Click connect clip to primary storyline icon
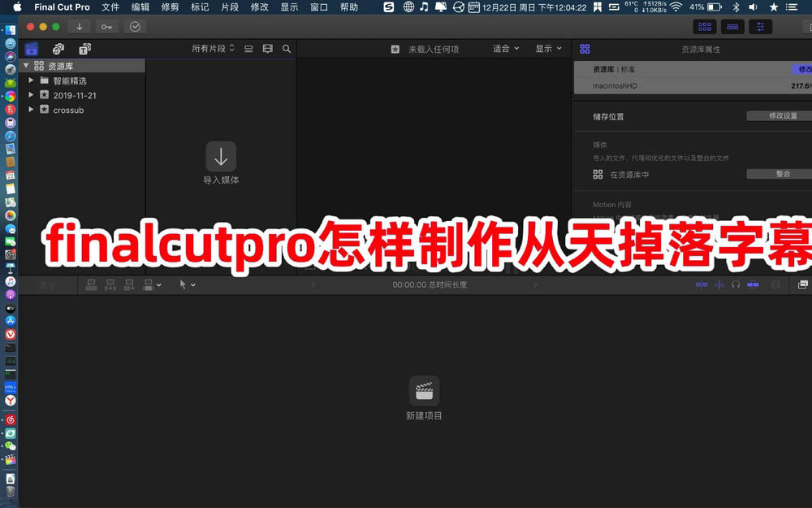 (x=91, y=284)
